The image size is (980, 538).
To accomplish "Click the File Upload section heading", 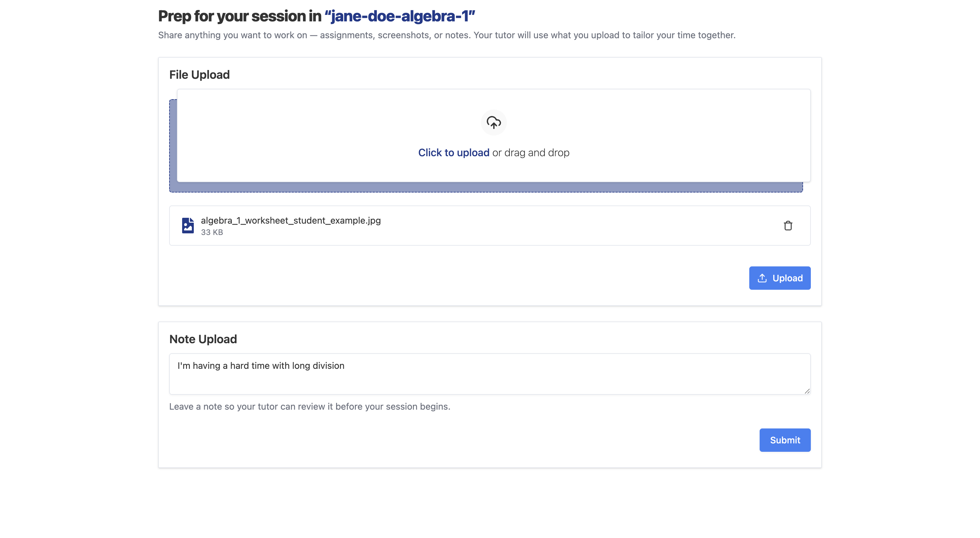I will (199, 75).
